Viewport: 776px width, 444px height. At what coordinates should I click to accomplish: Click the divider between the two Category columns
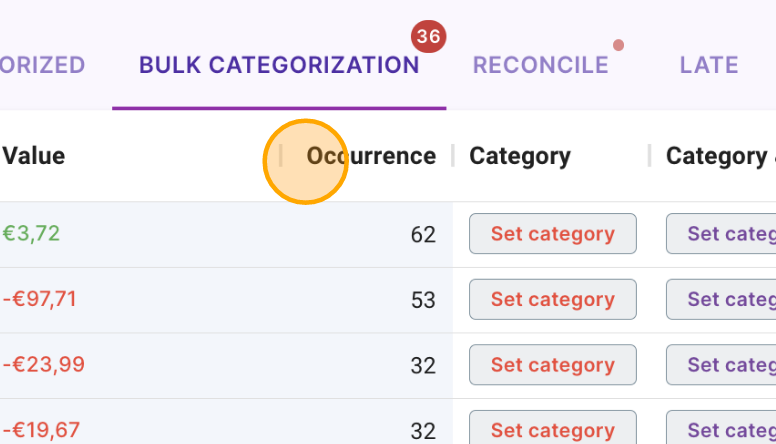(649, 156)
